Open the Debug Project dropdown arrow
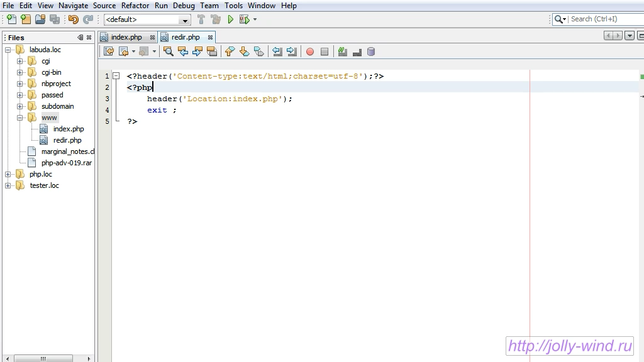Image resolution: width=644 pixels, height=362 pixels. (x=255, y=19)
